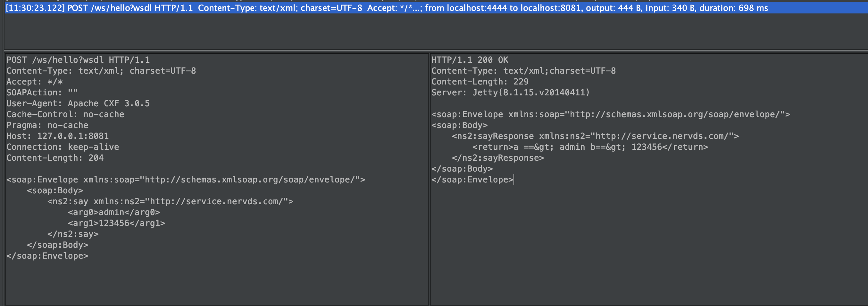Click the divider between request and response panes
Image resolution: width=868 pixels, height=306 pixels.
[x=429, y=178]
